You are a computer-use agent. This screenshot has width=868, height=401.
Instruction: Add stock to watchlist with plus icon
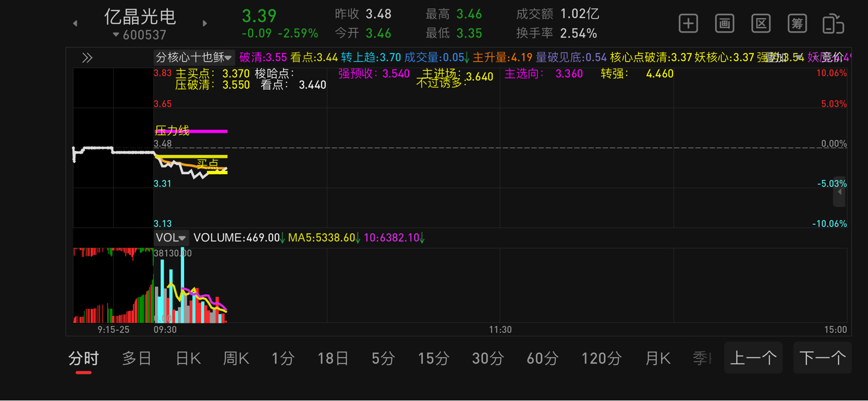(x=688, y=23)
